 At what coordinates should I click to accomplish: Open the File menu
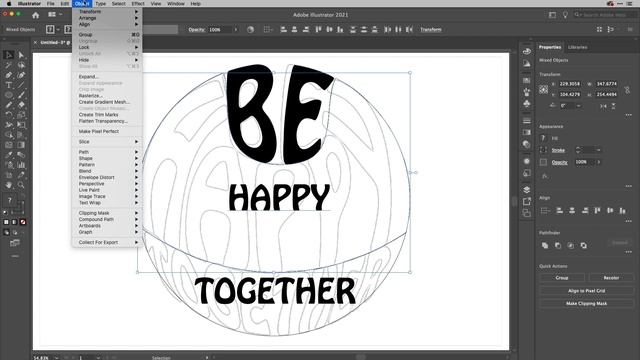coord(51,4)
